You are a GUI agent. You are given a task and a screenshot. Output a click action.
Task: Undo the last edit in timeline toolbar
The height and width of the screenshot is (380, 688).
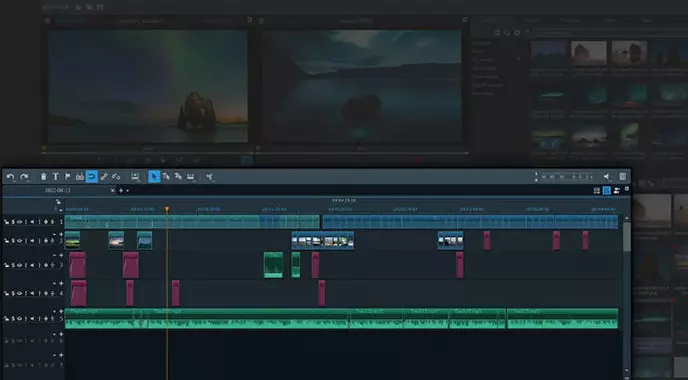[11, 177]
